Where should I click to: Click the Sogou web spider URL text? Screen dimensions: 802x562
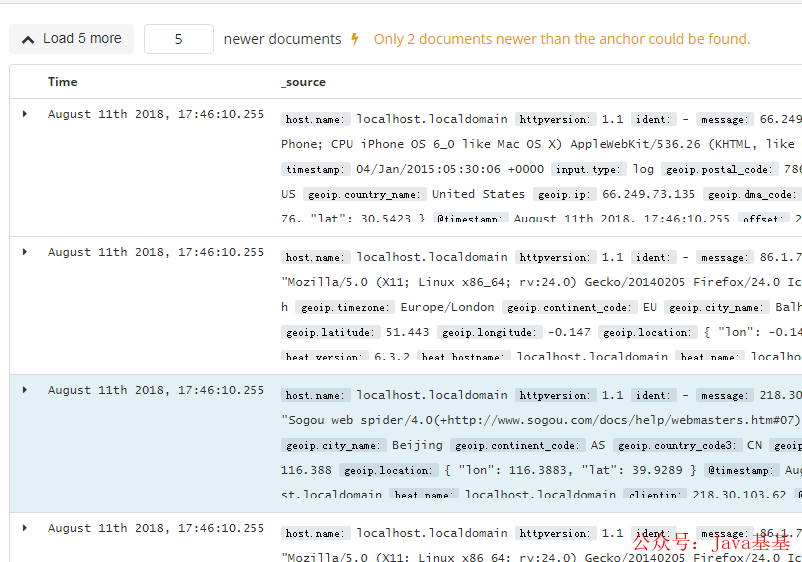click(541, 420)
